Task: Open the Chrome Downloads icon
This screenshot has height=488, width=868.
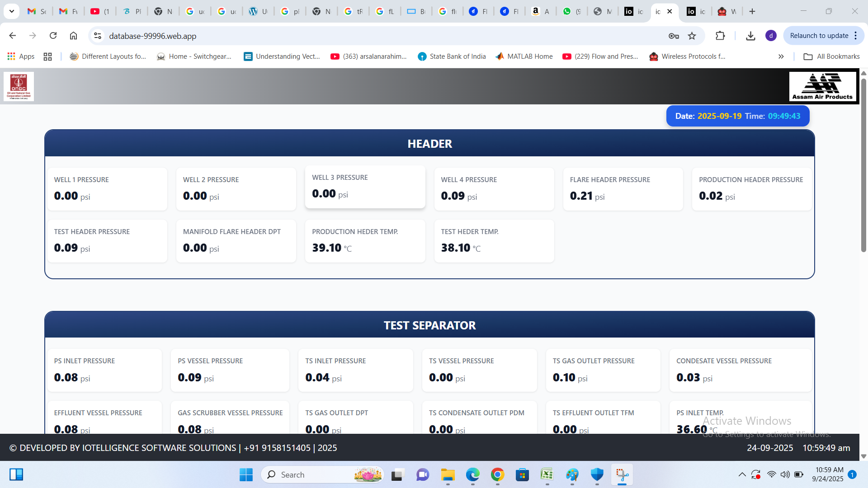Action: [750, 36]
